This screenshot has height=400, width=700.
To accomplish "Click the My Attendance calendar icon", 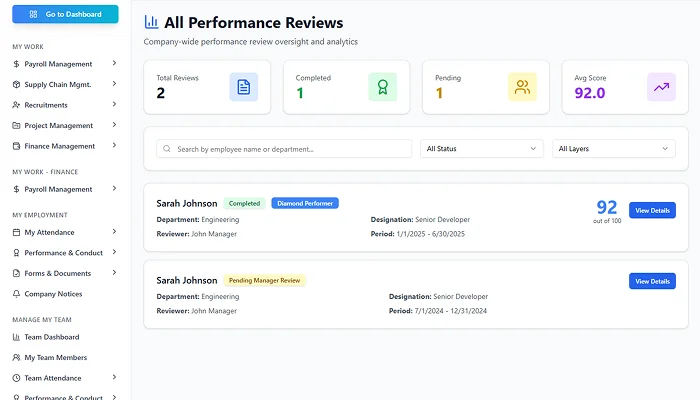I will pos(16,232).
